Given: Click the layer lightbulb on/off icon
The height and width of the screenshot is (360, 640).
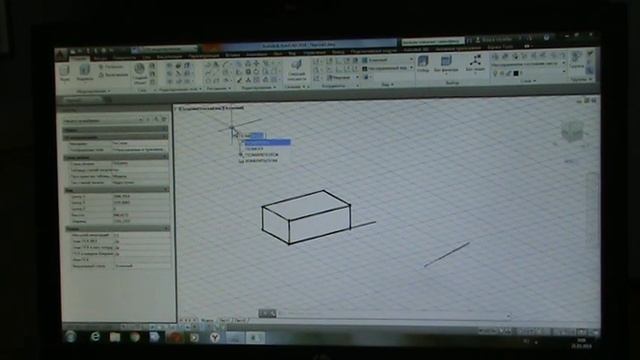Looking at the screenshot, I should coord(495,73).
